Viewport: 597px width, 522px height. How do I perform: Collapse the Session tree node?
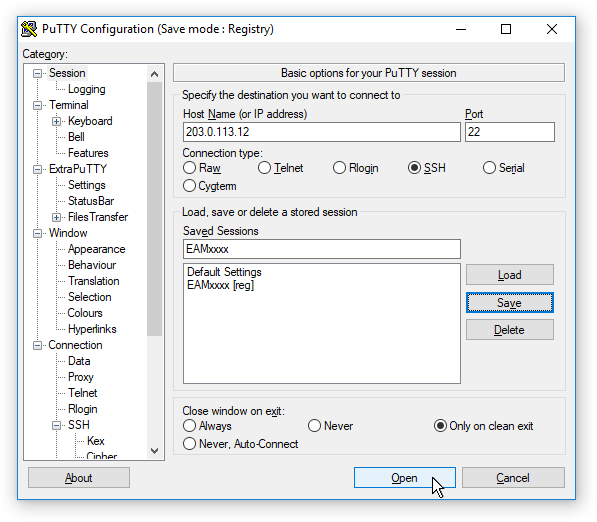tap(37, 73)
